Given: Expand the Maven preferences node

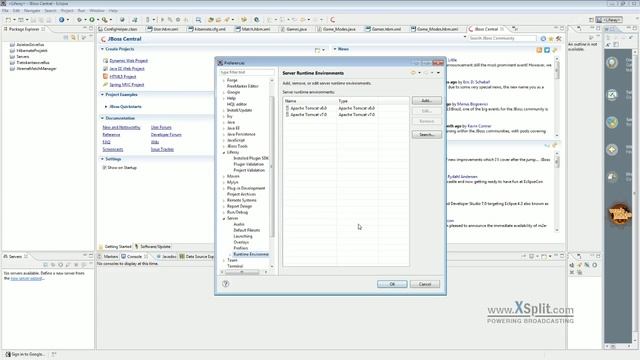Looking at the screenshot, I should [x=224, y=176].
